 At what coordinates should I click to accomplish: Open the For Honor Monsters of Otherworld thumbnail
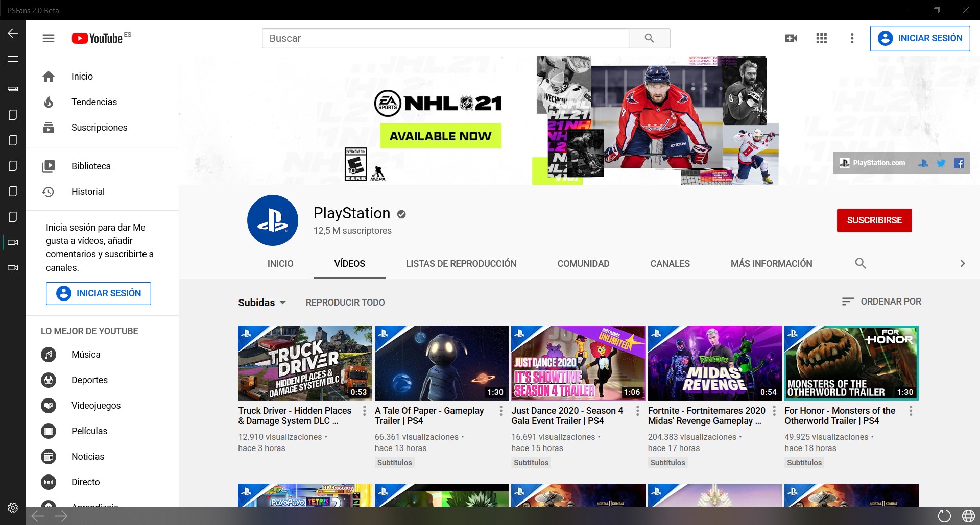(x=851, y=363)
